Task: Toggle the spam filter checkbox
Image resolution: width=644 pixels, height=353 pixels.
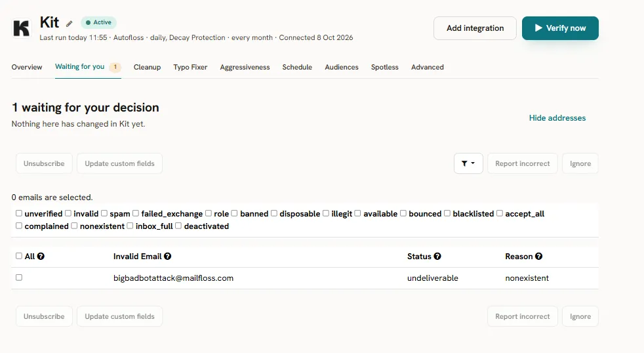Action: point(104,213)
